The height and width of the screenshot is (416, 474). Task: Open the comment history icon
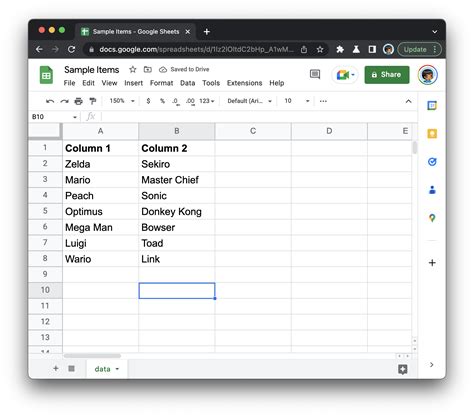click(x=315, y=74)
